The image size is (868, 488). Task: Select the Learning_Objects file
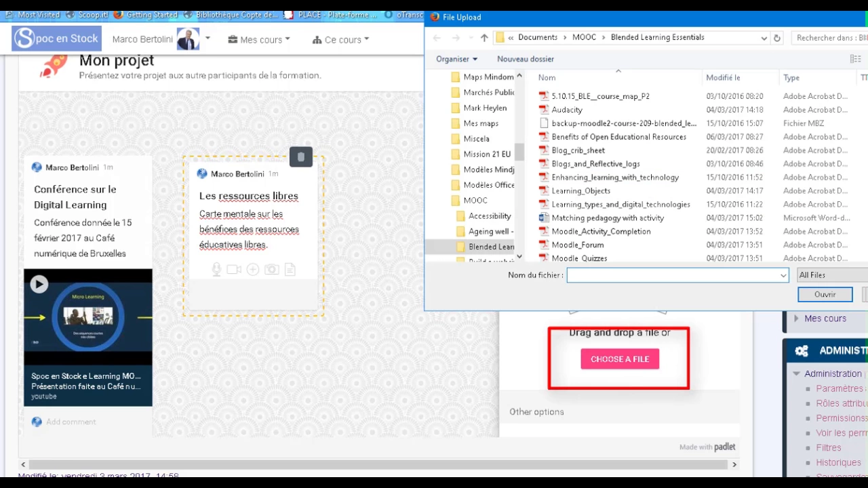click(x=580, y=191)
